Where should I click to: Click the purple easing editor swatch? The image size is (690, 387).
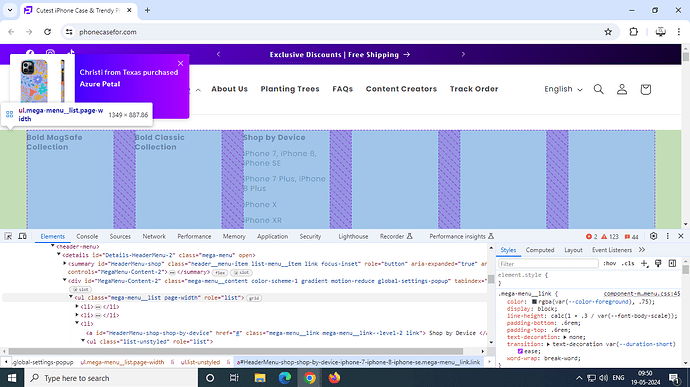(x=520, y=351)
